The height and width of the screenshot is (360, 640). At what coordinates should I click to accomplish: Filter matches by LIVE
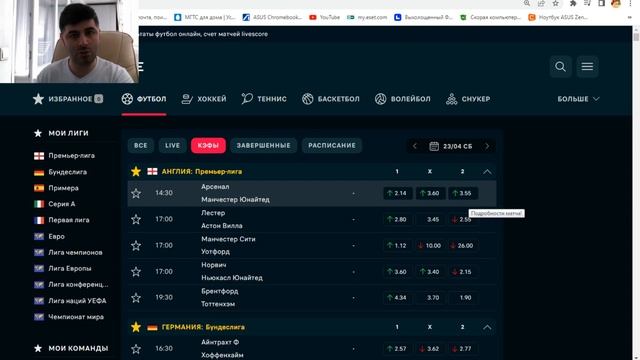[x=172, y=145]
